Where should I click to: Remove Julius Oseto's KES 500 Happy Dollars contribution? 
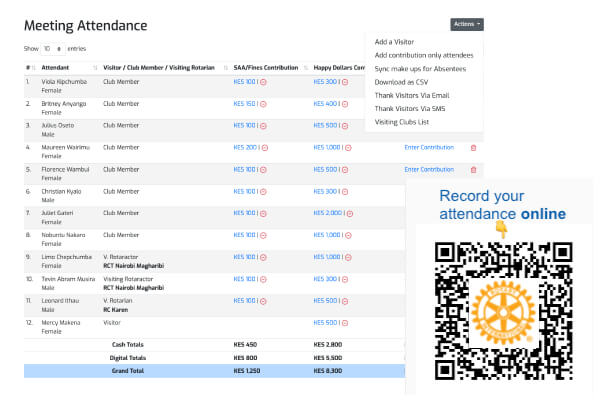click(343, 125)
